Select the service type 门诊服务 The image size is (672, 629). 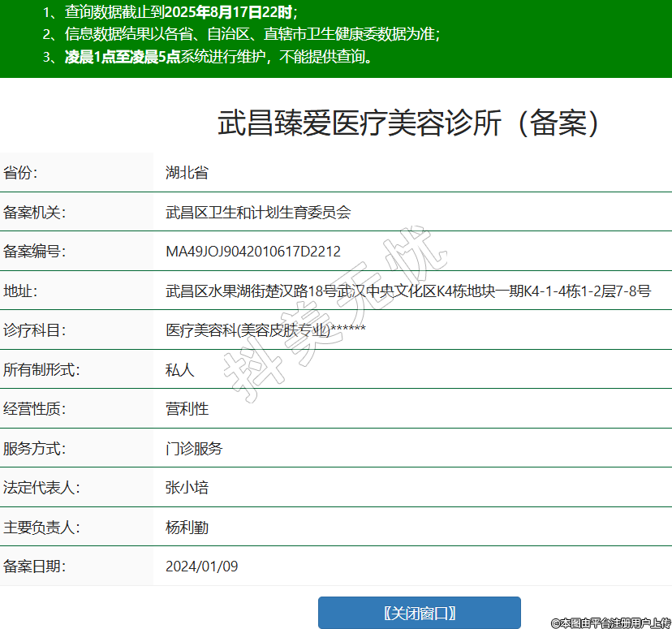click(x=194, y=448)
